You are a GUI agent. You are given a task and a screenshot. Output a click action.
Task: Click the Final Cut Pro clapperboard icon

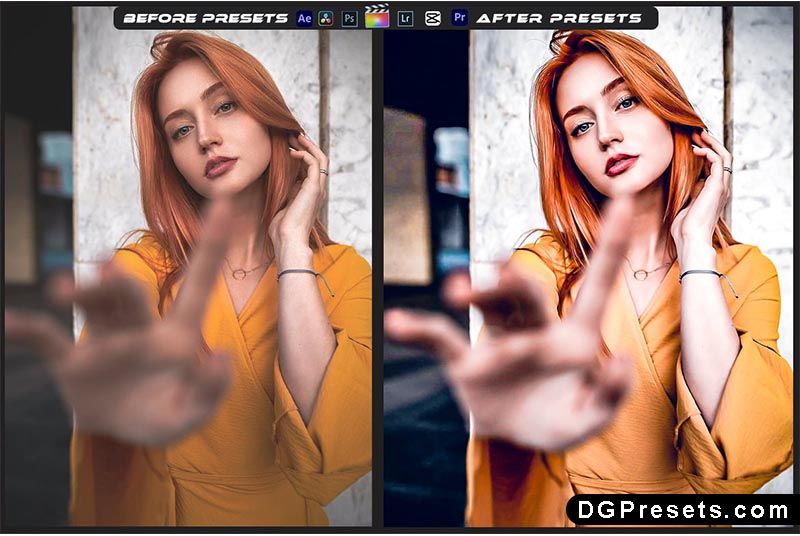coord(377,16)
